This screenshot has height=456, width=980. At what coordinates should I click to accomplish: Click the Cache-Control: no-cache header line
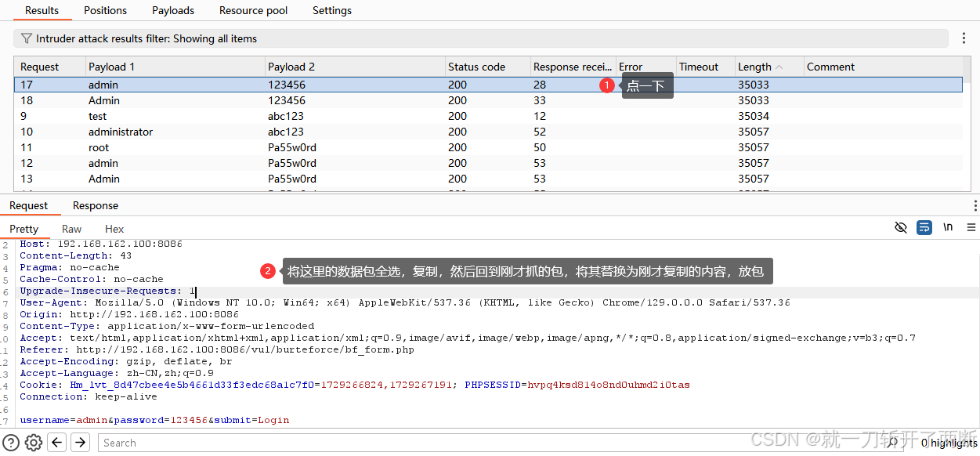[x=92, y=279]
